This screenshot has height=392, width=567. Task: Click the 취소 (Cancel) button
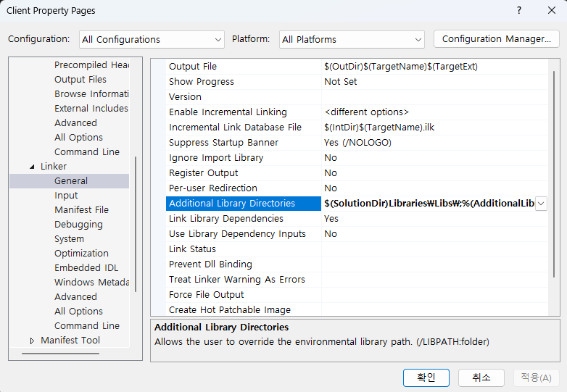481,378
